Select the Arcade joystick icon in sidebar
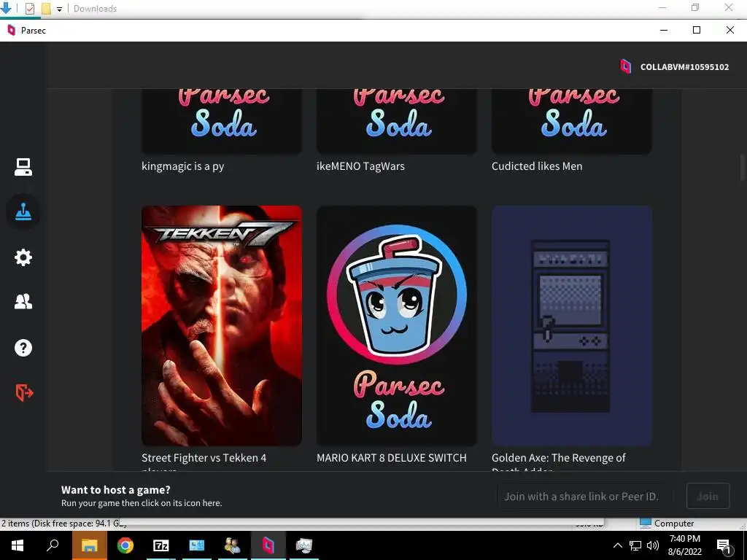 point(23,212)
